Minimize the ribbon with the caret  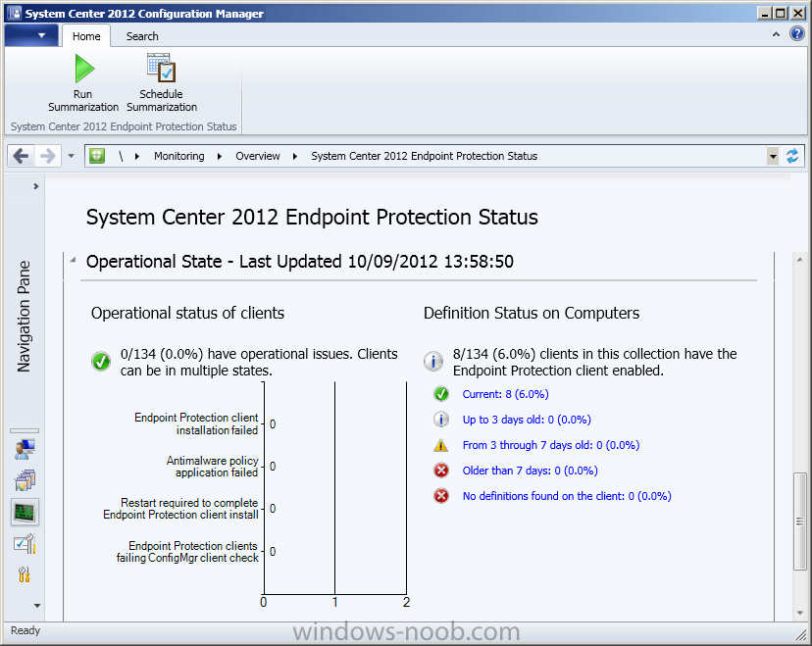(x=776, y=34)
